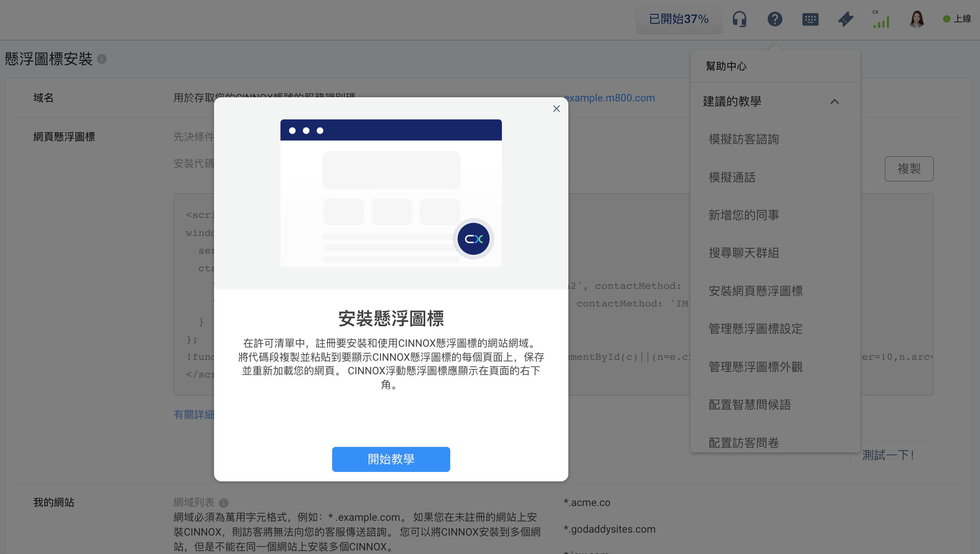980x554 pixels.
Task: Select 安裝網頁懸浮圖標 tutorial item
Action: pos(755,291)
